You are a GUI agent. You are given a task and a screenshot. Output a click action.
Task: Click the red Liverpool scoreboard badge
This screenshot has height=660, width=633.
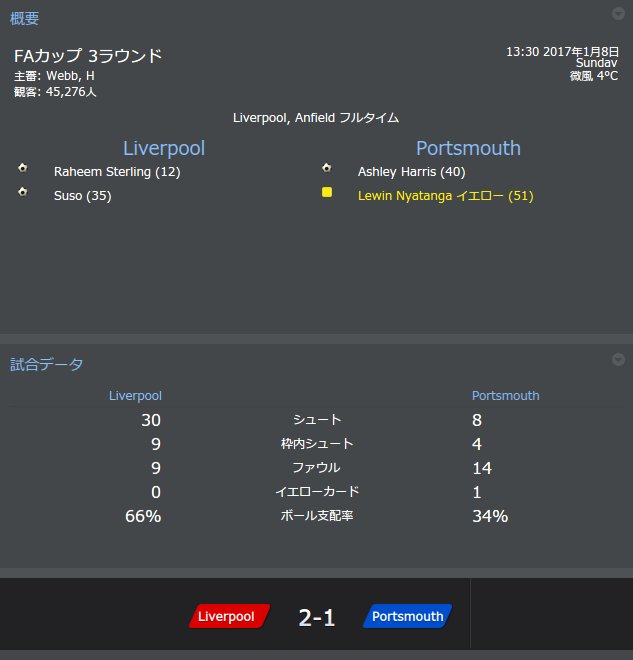[x=229, y=616]
